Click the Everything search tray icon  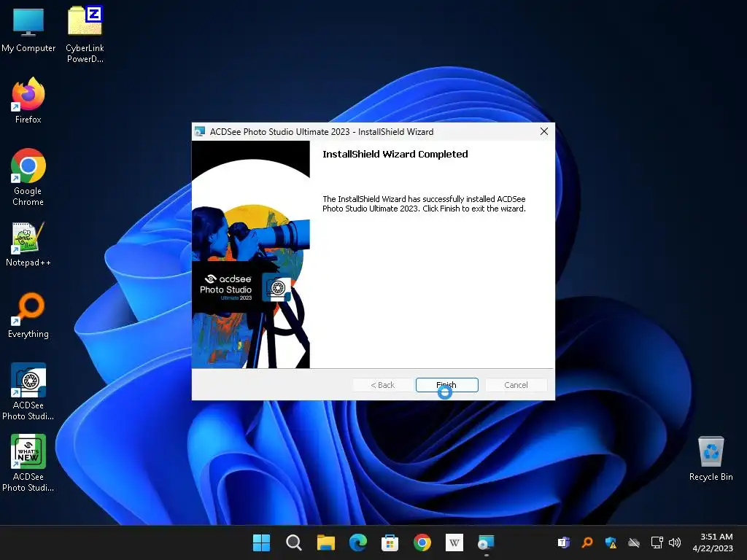click(x=587, y=542)
